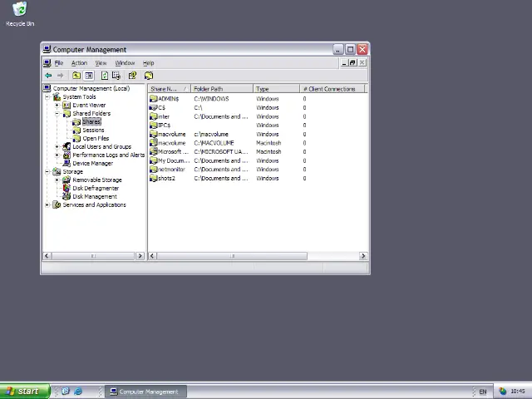Click the Up one level toolbar icon
This screenshot has width=532, height=399.
coord(76,76)
